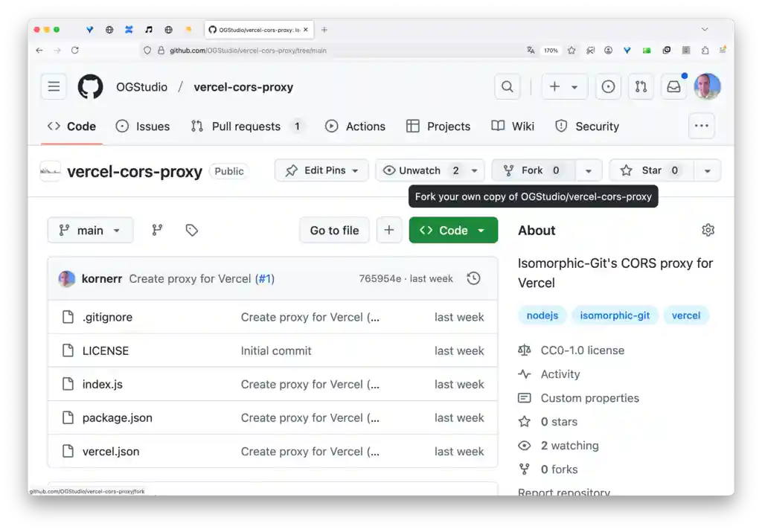The width and height of the screenshot is (762, 532).
Task: Select the nodejs topic tag
Action: pos(542,315)
